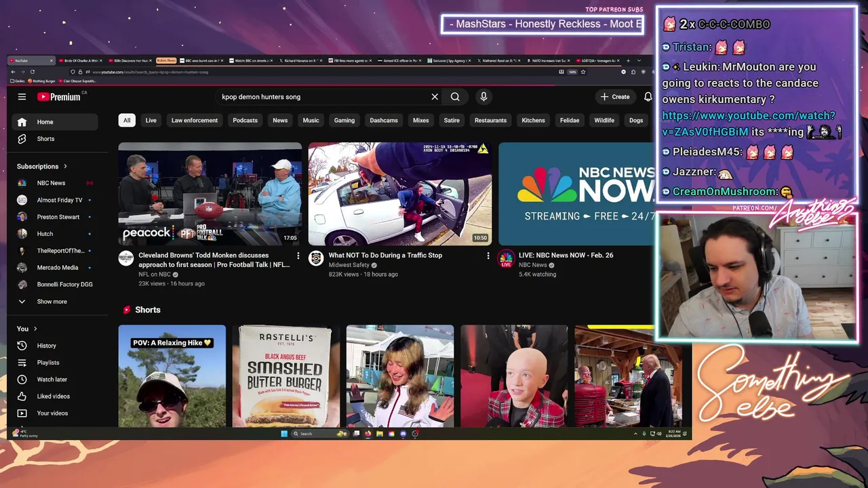
Task: Open a new browser tab with plus
Action: 628,60
